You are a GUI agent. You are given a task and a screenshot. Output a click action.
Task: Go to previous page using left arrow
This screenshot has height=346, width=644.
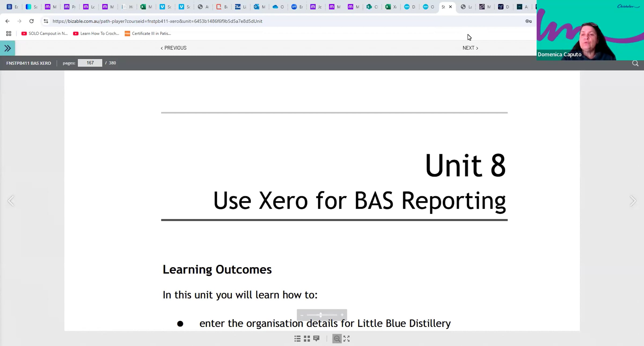pyautogui.click(x=11, y=201)
